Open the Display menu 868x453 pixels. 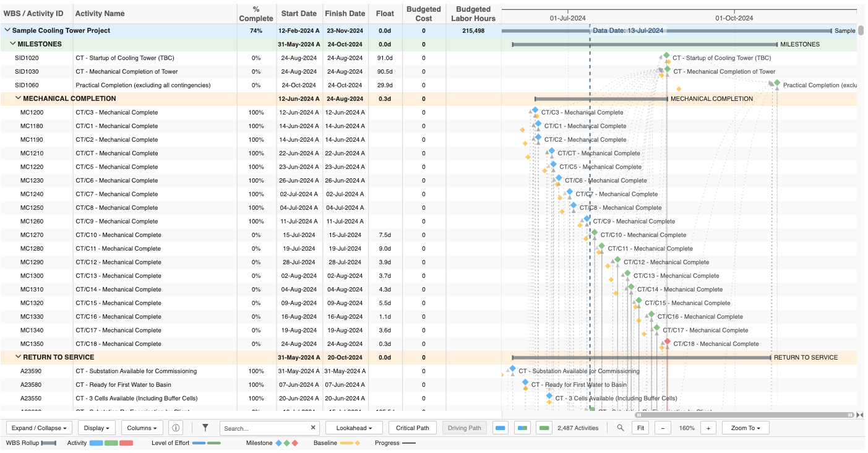[97, 427]
